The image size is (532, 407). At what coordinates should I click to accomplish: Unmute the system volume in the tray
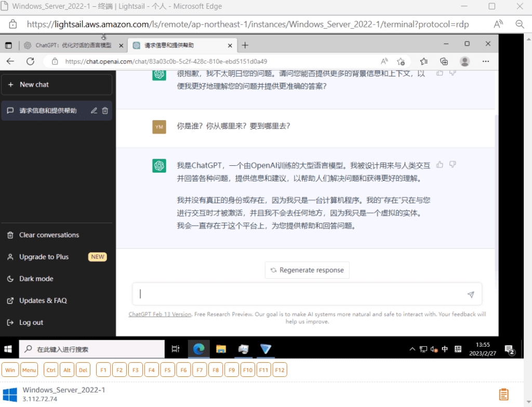(x=434, y=349)
